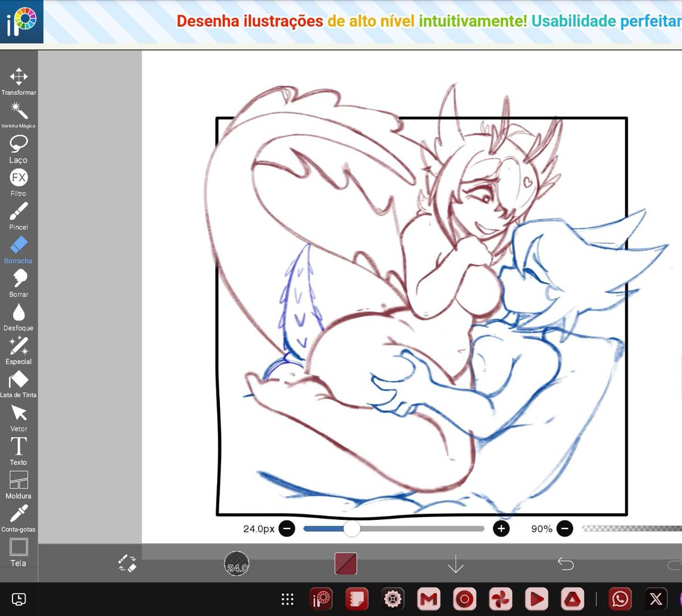
Task: Select the Laço lasso tool
Action: tap(19, 149)
